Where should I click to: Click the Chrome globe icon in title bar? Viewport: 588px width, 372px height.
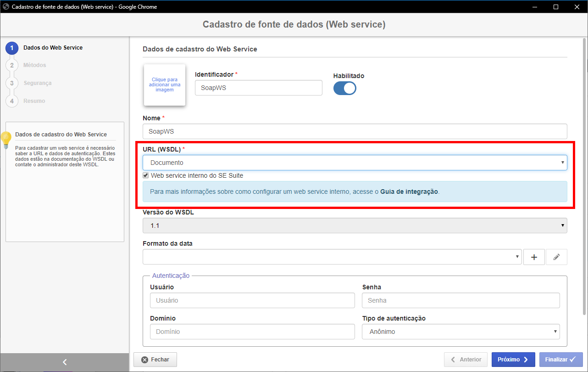(x=6, y=7)
